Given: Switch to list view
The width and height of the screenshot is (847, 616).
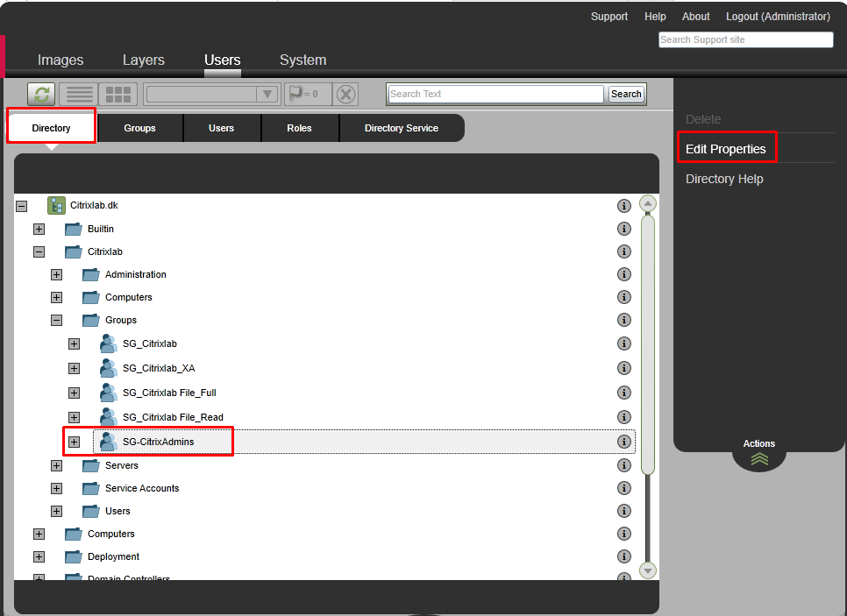Looking at the screenshot, I should (x=78, y=94).
